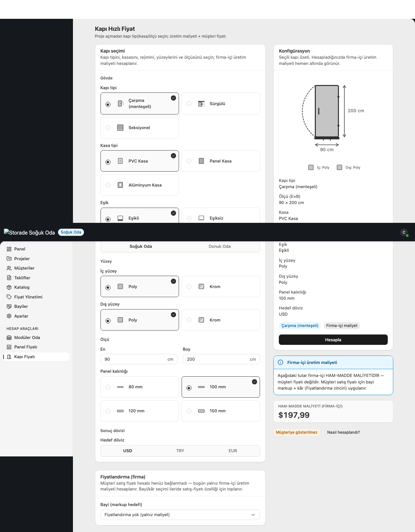Switch to the Soğuk Oda tab
Viewport: 415px width, 532px height.
coord(141,247)
